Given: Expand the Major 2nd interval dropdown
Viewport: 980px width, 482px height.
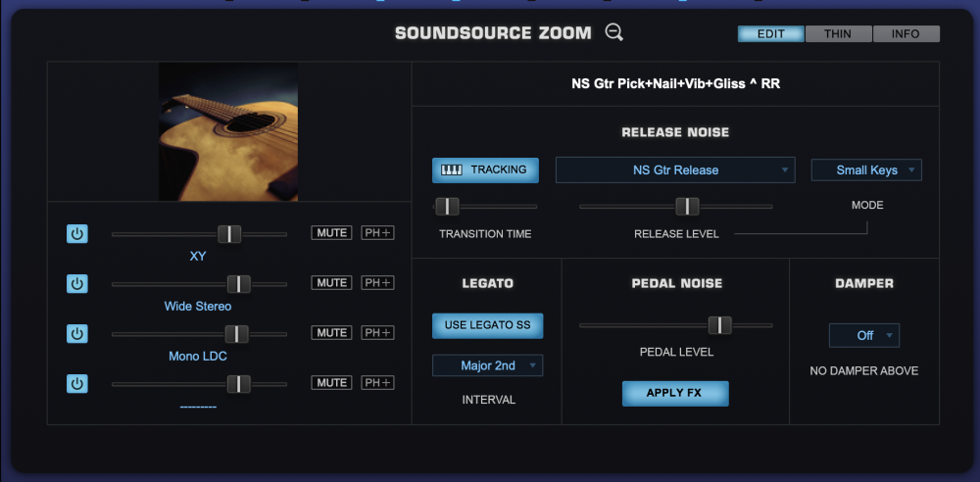Looking at the screenshot, I should [487, 365].
